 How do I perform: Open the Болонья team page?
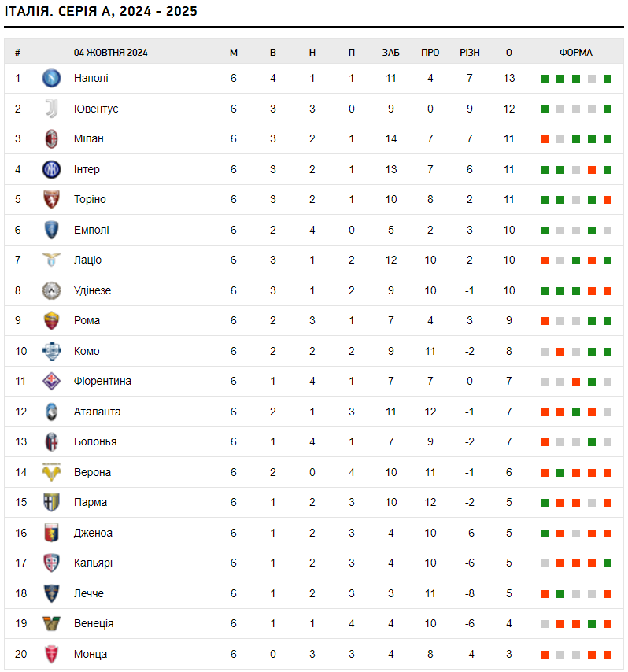[94, 441]
